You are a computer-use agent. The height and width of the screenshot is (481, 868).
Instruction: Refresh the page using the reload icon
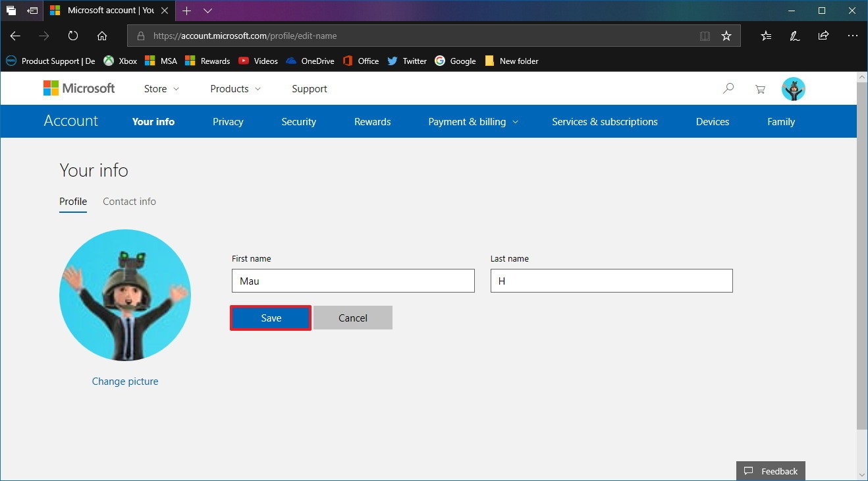coord(72,36)
